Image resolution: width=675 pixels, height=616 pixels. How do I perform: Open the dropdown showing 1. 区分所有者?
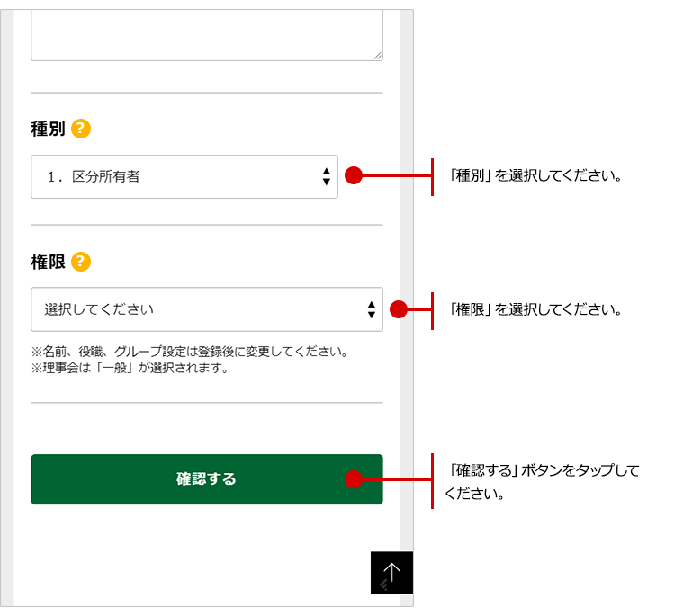180,177
